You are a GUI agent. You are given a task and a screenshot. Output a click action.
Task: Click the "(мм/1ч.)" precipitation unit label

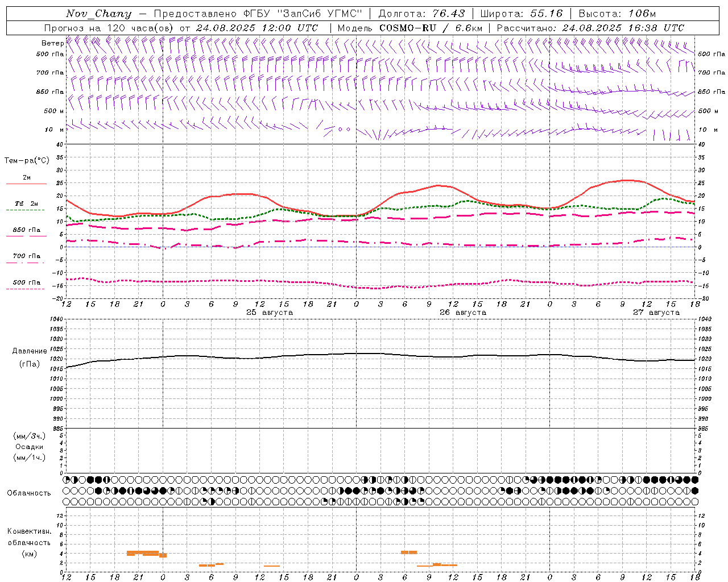click(x=30, y=458)
